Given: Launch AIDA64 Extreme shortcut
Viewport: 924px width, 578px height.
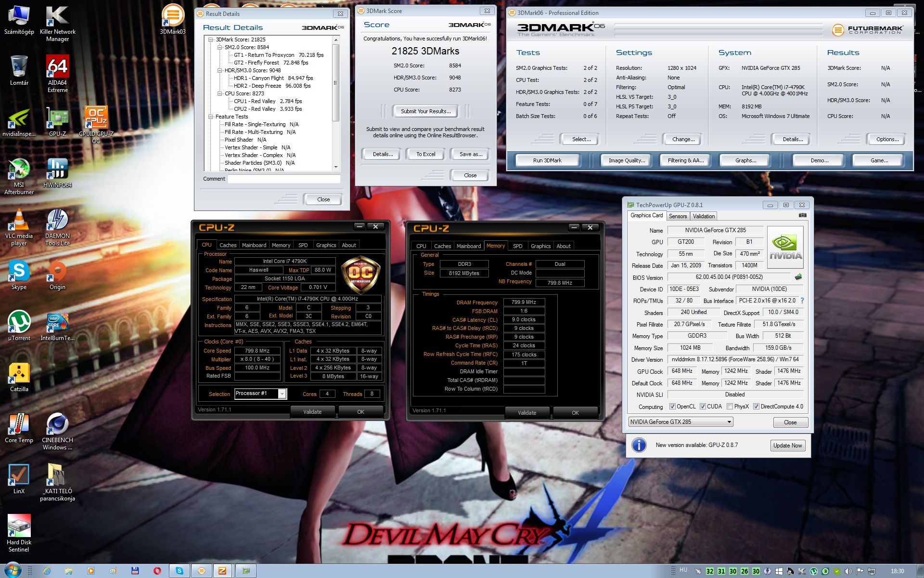Looking at the screenshot, I should [x=57, y=74].
